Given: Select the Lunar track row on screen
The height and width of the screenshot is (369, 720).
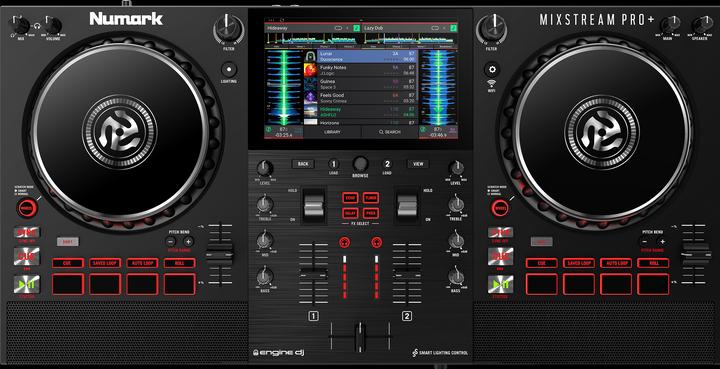Looking at the screenshot, I should 367,56.
